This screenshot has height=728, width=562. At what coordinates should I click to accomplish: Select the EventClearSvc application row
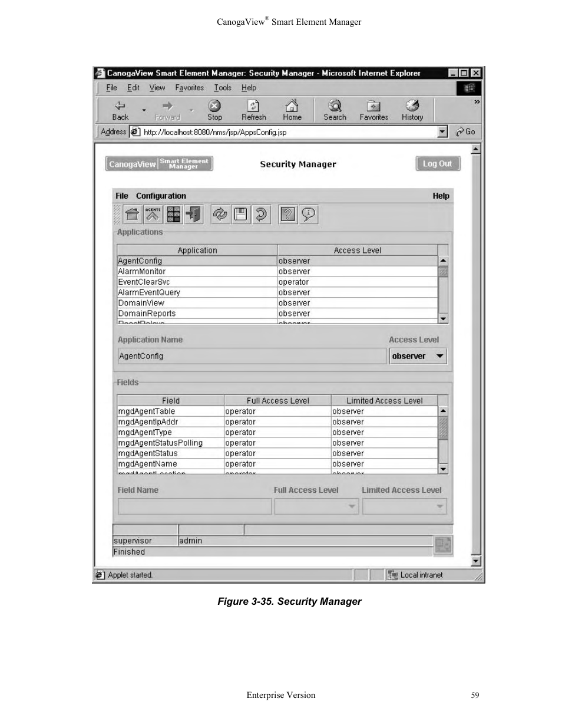tap(277, 282)
